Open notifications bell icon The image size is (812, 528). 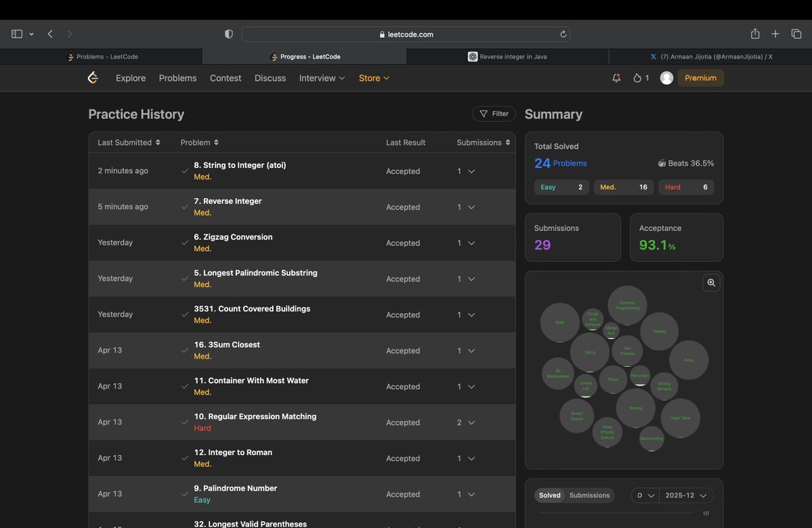coord(616,78)
